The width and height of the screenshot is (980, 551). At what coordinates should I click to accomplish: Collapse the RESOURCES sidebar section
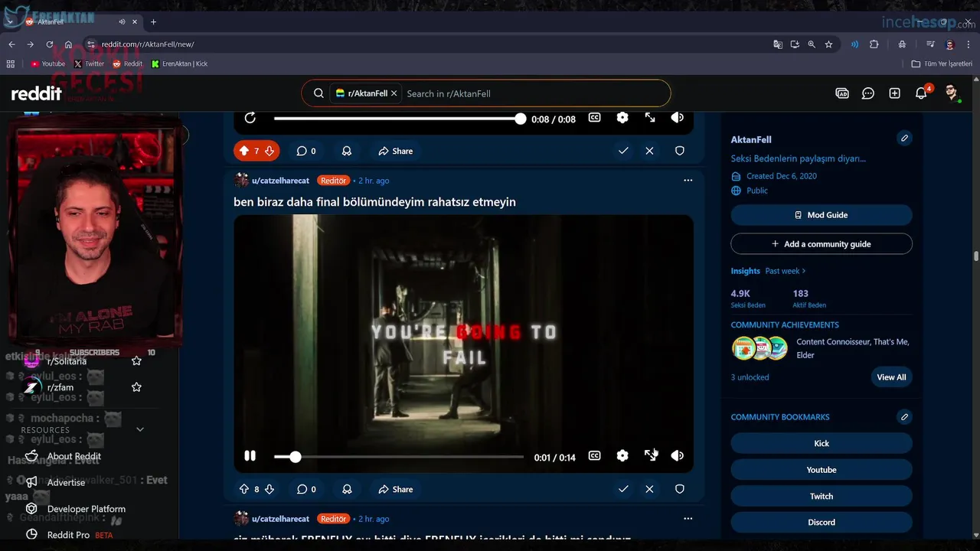(139, 430)
